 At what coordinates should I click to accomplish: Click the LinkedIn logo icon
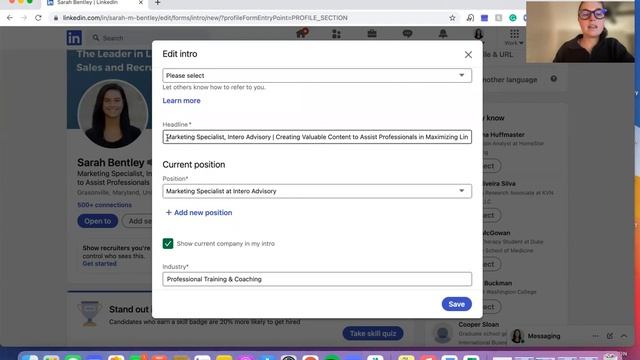coord(74,38)
